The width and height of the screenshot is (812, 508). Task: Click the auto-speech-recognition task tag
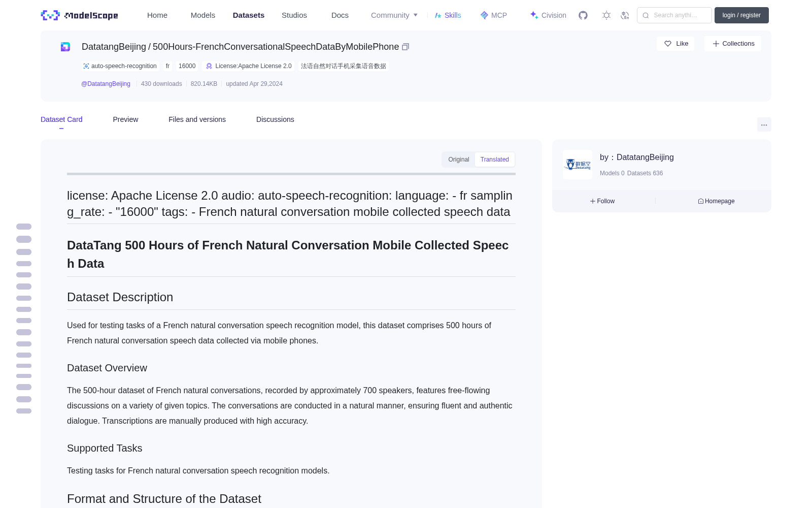pyautogui.click(x=120, y=66)
